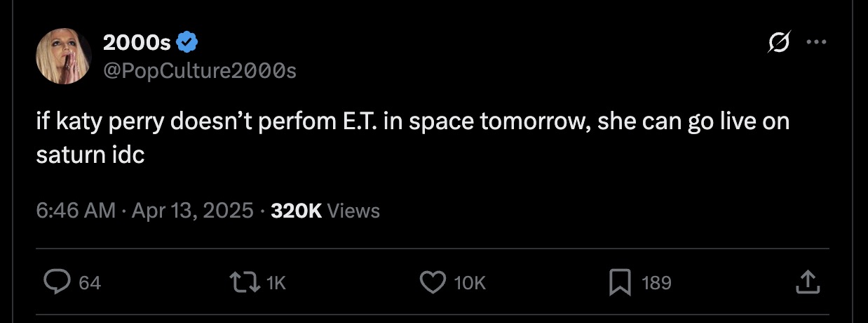The width and height of the screenshot is (868, 323).
Task: Click the "6:46 AM" post time
Action: coord(76,211)
